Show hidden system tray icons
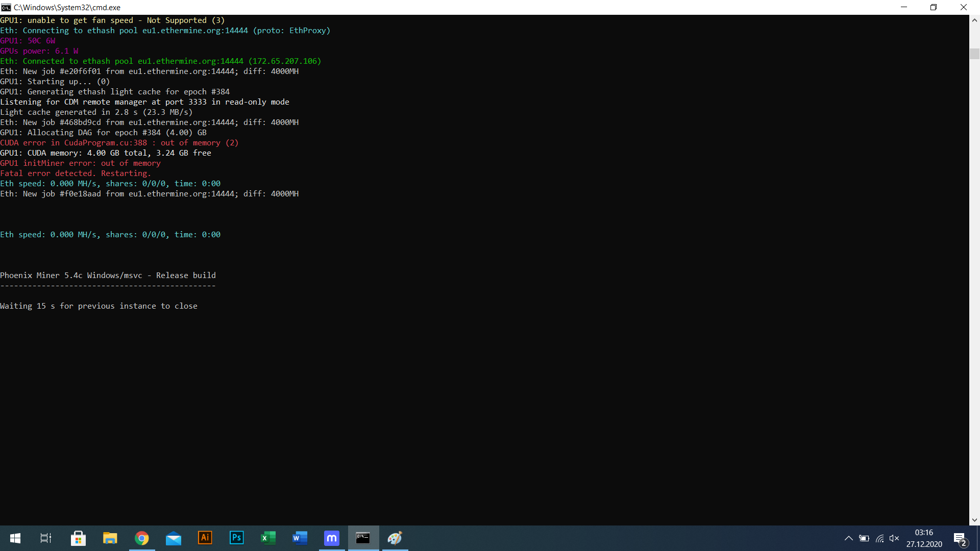Viewport: 980px width, 551px height. pyautogui.click(x=848, y=538)
